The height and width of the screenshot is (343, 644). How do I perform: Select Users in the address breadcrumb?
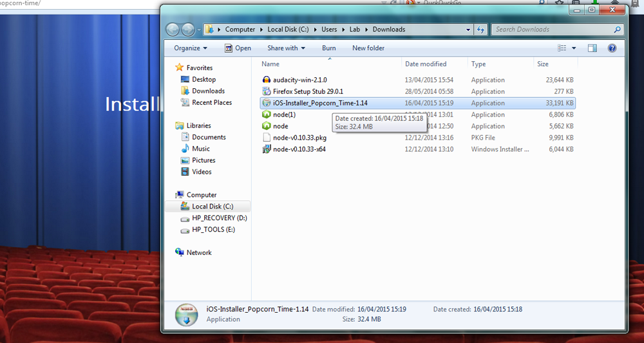pyautogui.click(x=329, y=30)
